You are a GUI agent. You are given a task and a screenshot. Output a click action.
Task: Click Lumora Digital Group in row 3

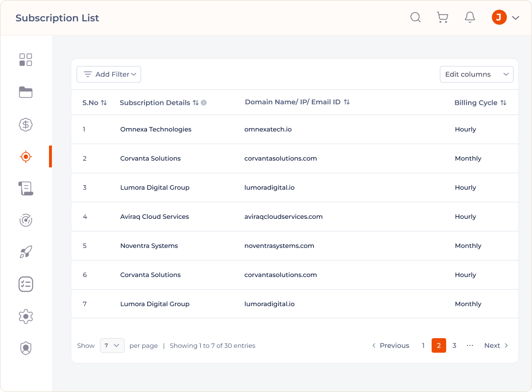(x=155, y=188)
